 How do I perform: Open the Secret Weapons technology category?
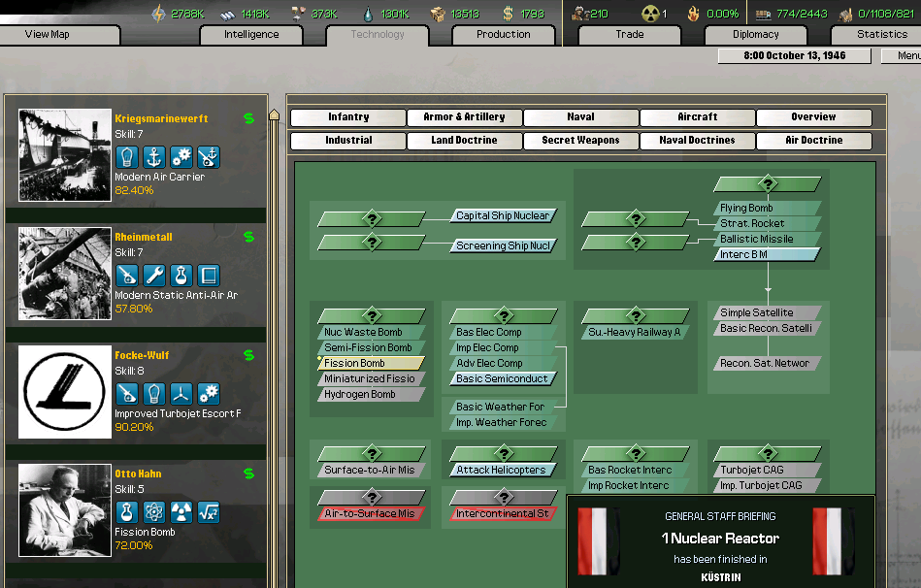pos(580,141)
